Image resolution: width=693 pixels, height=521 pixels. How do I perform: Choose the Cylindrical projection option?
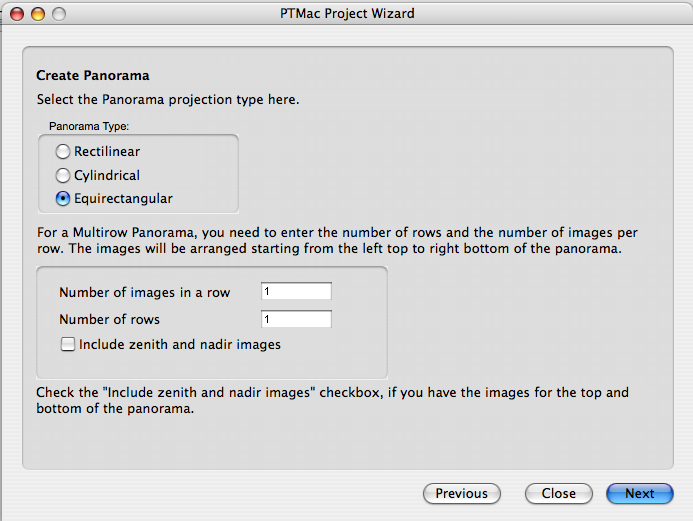[63, 175]
